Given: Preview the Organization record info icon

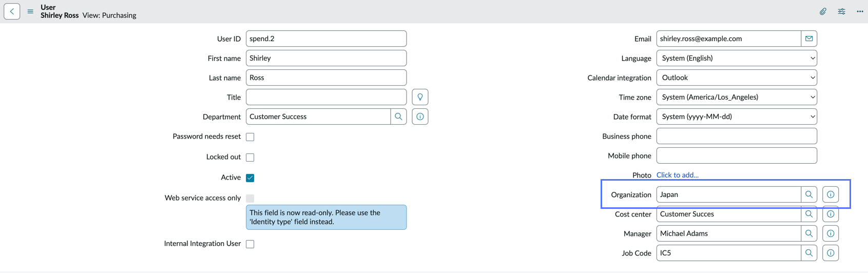Looking at the screenshot, I should pos(831,194).
